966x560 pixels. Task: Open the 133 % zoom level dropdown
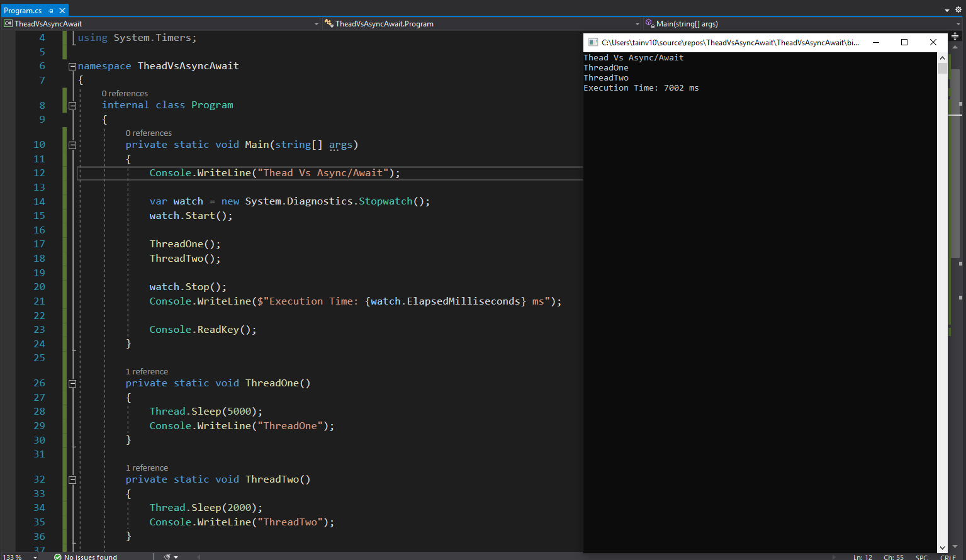tap(35, 557)
